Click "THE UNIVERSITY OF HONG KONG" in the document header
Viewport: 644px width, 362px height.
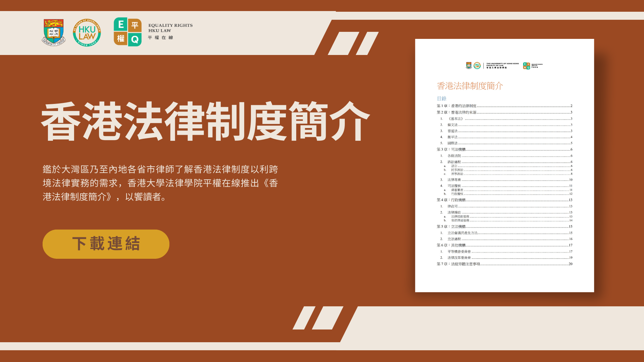tap(502, 64)
